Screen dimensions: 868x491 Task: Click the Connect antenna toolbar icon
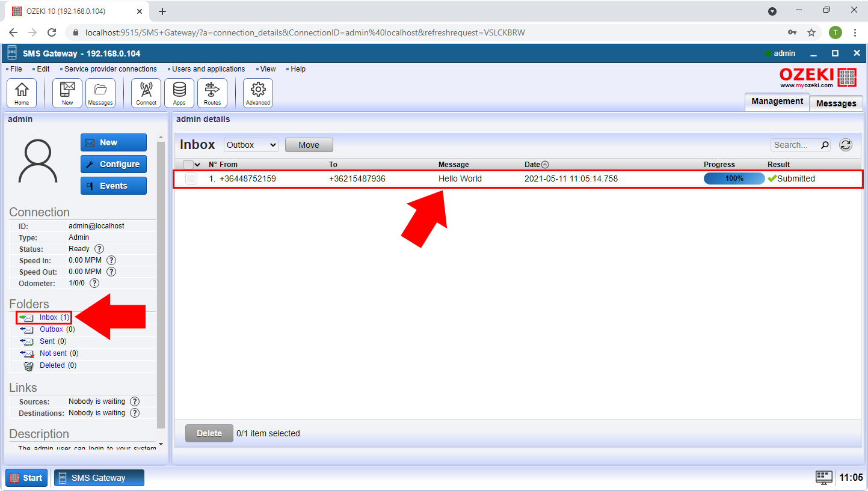tap(146, 93)
